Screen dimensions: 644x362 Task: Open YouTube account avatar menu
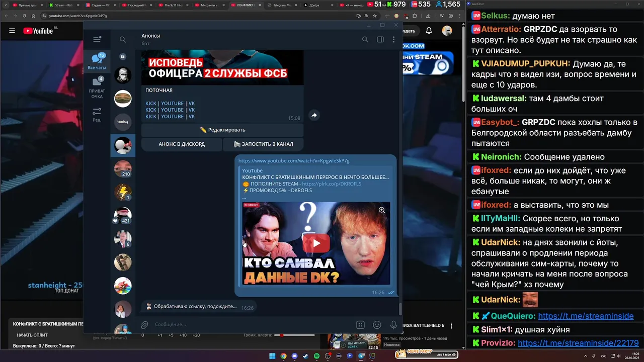coord(447,31)
